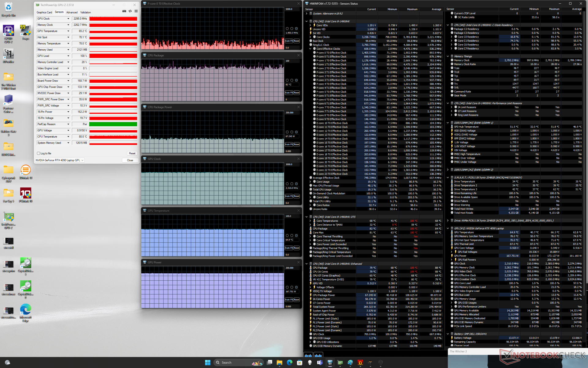Screen dimensions: 588x368
Task: Open File Explorer from the taskbar
Action: click(279, 362)
